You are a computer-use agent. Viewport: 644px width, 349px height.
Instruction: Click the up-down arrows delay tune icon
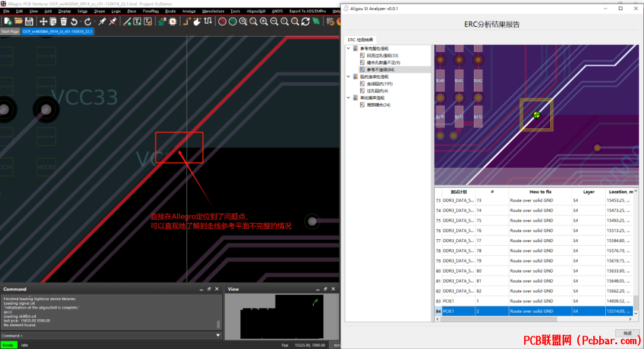tap(208, 21)
